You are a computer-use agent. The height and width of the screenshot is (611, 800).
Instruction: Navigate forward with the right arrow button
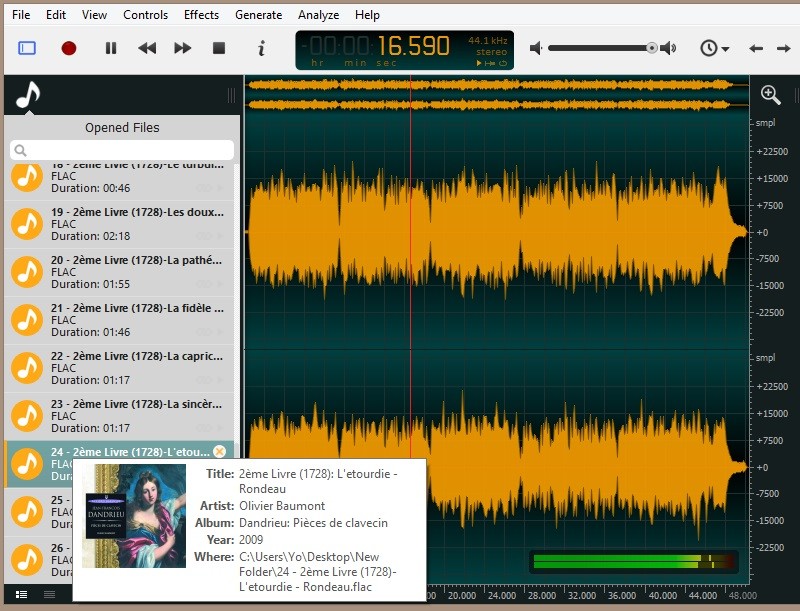783,47
